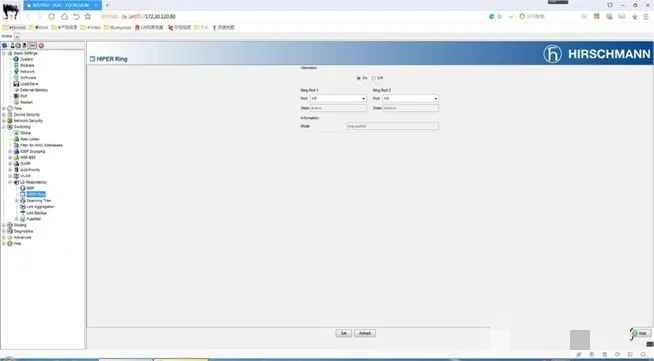
Task: Expand the Network Security tree node
Action: (x=4, y=120)
